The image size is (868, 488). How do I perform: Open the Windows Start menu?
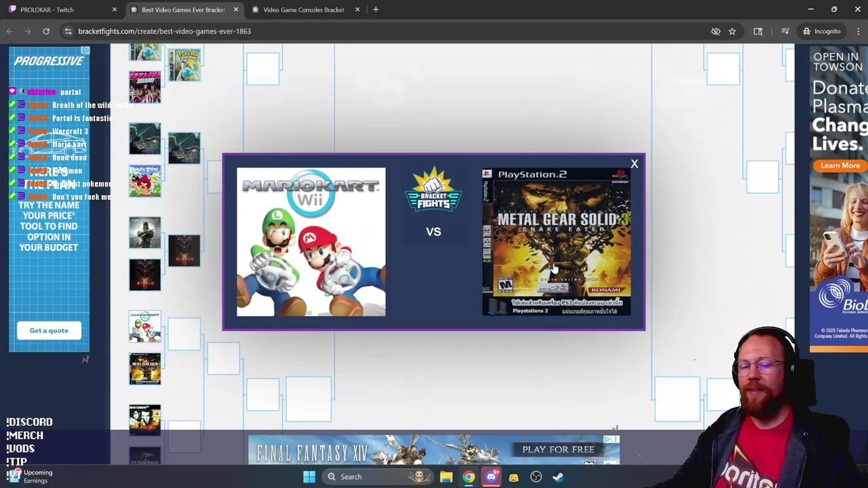309,476
